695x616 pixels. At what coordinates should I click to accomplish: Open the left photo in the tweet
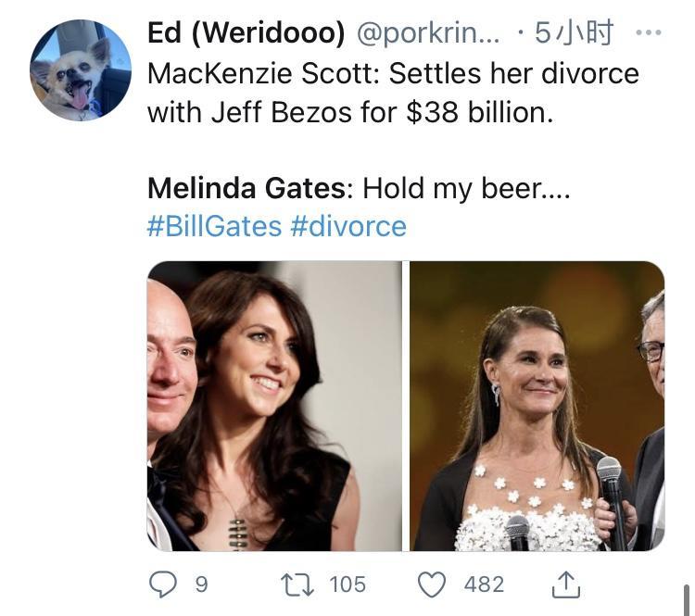274,406
